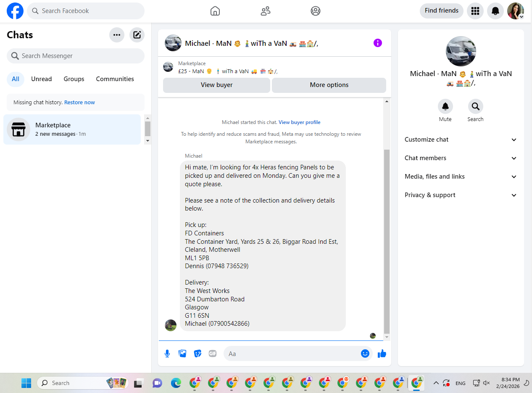Open the large van profile picture
This screenshot has width=532, height=393.
(x=461, y=51)
